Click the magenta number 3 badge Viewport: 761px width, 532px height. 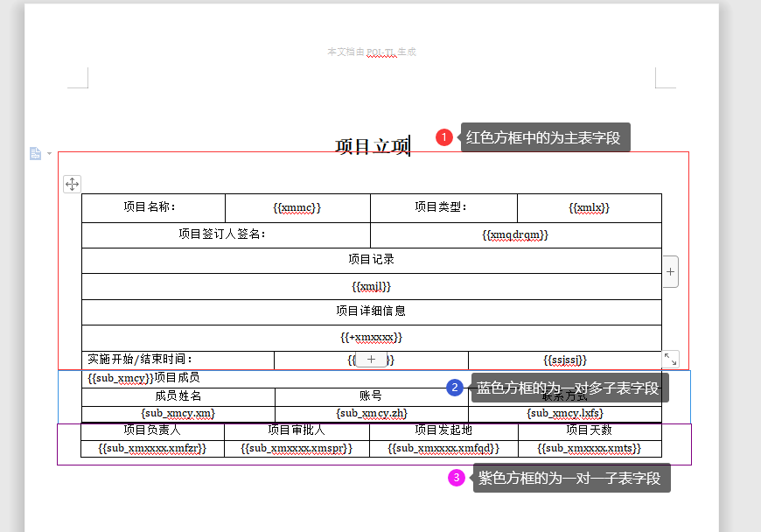click(x=456, y=478)
